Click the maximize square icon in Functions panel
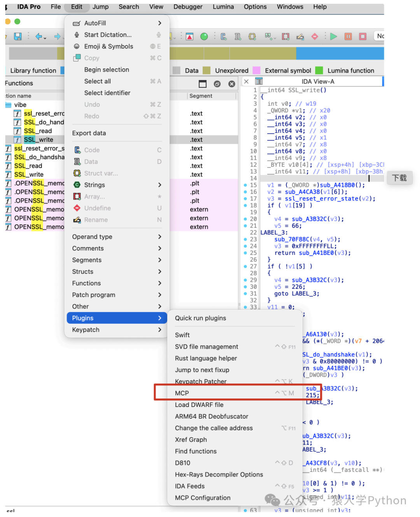Screen dimensions: 420x517 pos(203,84)
